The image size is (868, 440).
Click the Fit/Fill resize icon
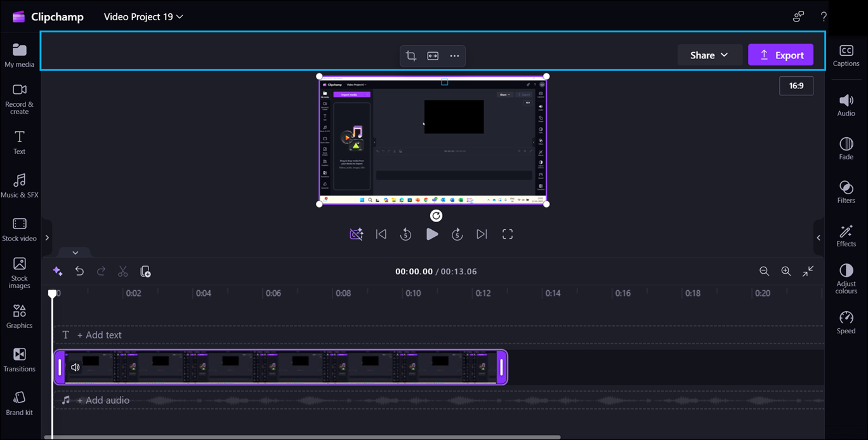(x=433, y=56)
